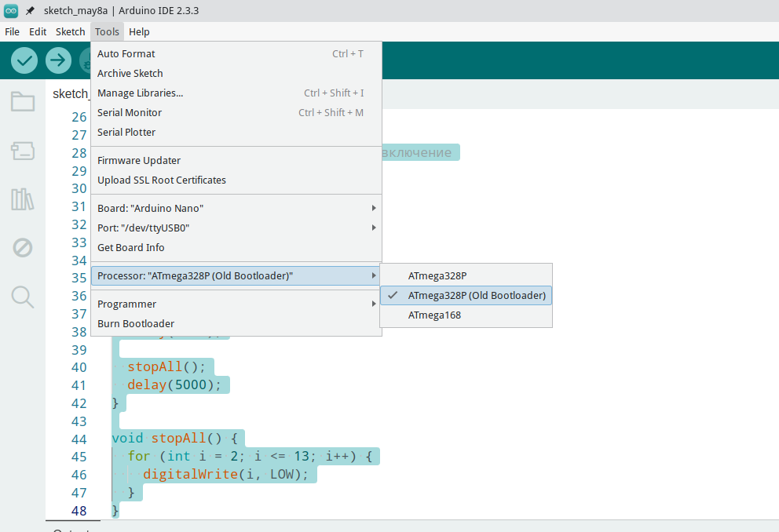The width and height of the screenshot is (779, 532).
Task: Click line number 35 in gutter
Action: click(79, 278)
